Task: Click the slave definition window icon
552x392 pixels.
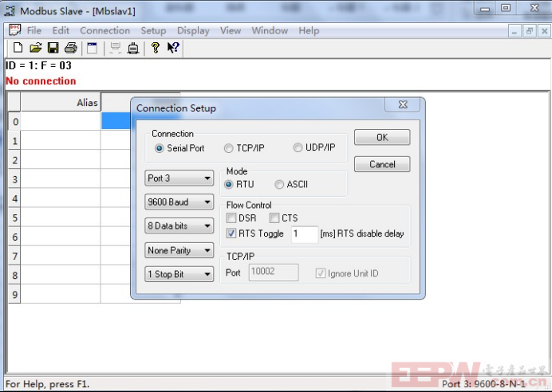Action: (x=93, y=48)
